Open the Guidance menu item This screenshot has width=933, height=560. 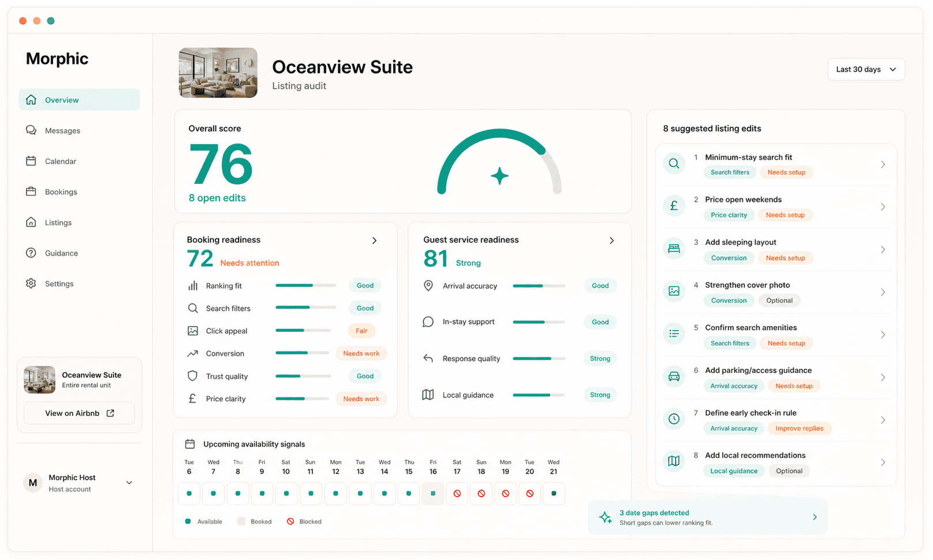pyautogui.click(x=80, y=252)
